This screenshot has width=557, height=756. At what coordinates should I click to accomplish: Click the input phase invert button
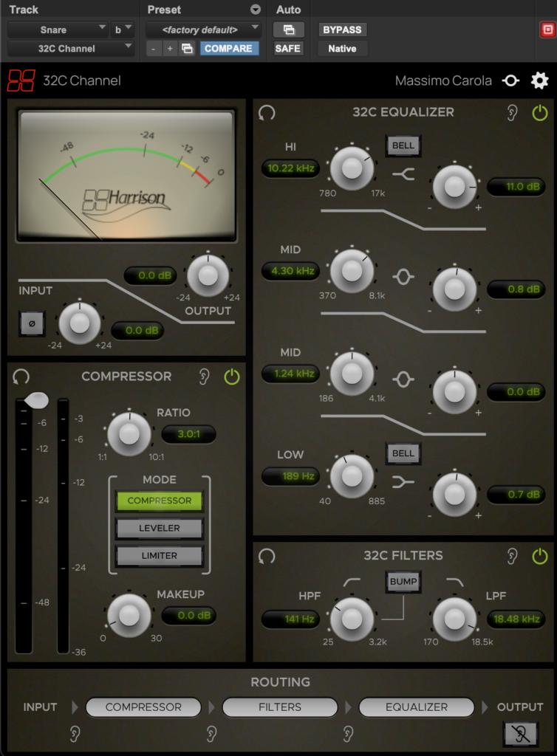pyautogui.click(x=30, y=323)
